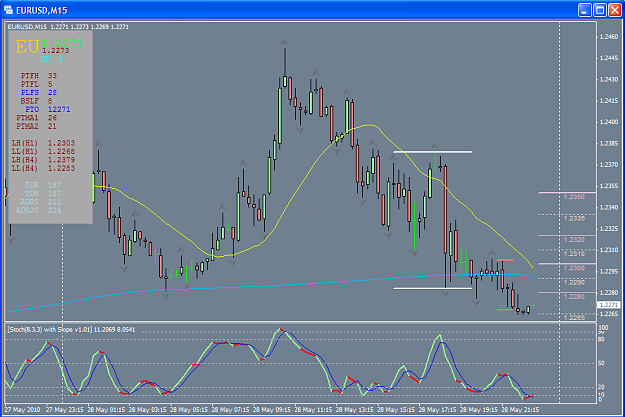Click the Stoch(8,3,3) with Slope indicator label

71,330
